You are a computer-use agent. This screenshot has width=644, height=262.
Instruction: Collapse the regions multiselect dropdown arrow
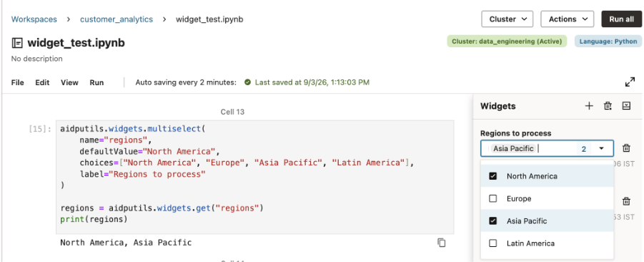tap(602, 148)
